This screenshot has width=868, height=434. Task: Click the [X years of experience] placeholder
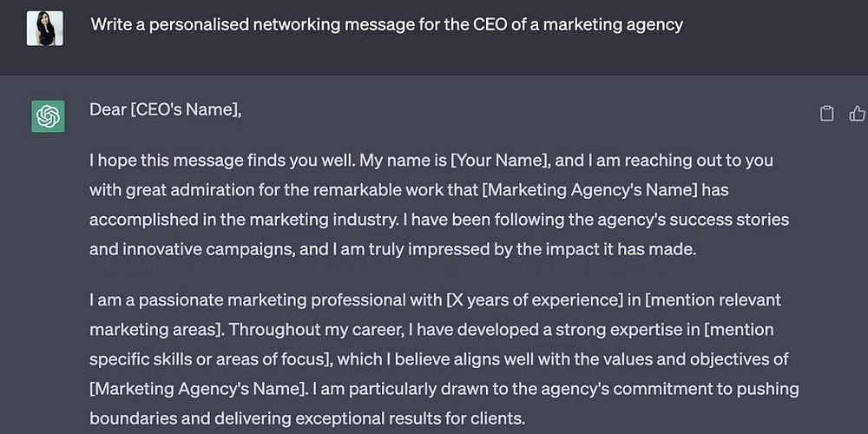pyautogui.click(x=541, y=300)
